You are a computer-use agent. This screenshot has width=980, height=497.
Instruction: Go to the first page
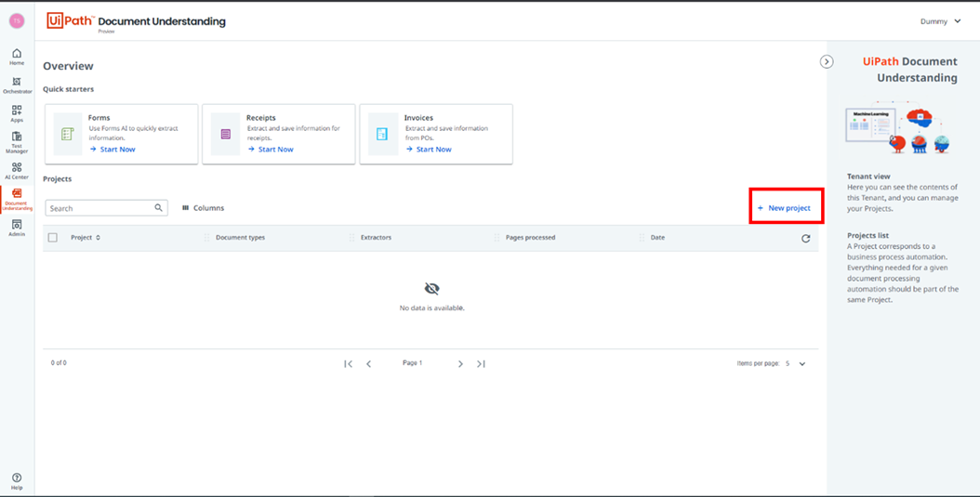pyautogui.click(x=348, y=363)
